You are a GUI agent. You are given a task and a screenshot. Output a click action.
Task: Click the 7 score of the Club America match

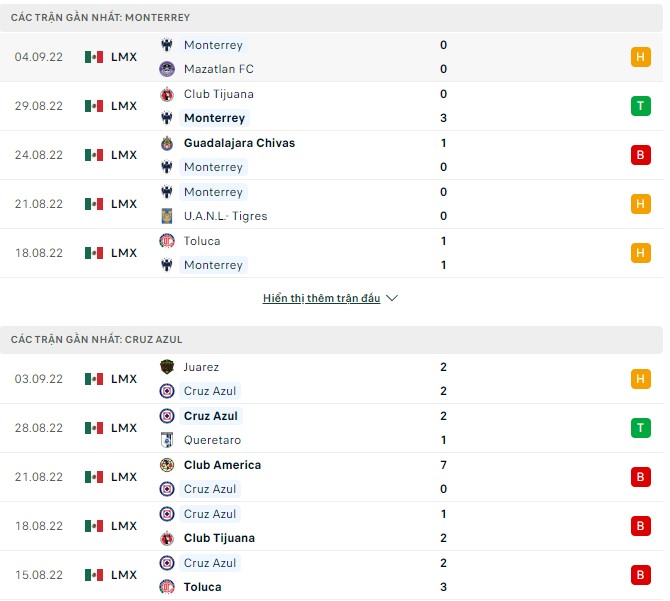pyautogui.click(x=443, y=465)
